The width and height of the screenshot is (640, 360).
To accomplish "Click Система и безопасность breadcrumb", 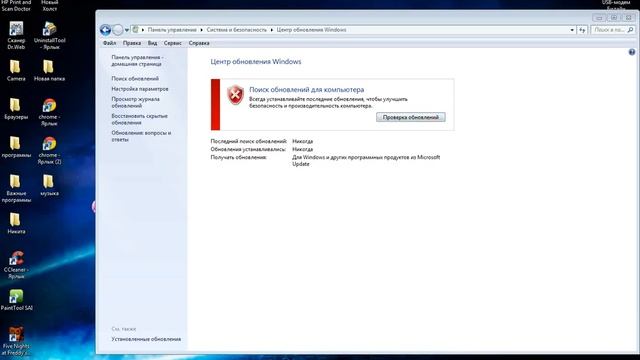I will pyautogui.click(x=236, y=30).
